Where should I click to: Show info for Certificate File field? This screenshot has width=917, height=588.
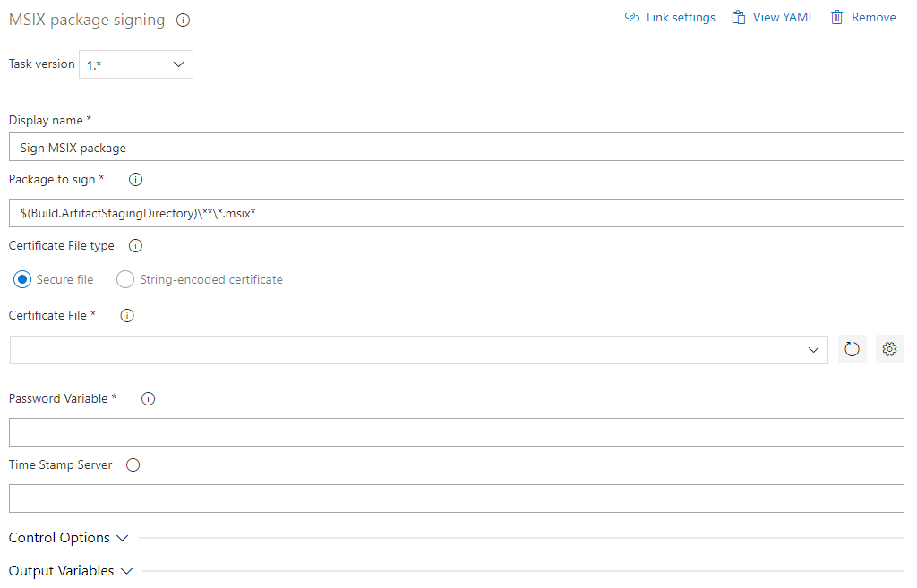pyautogui.click(x=127, y=316)
